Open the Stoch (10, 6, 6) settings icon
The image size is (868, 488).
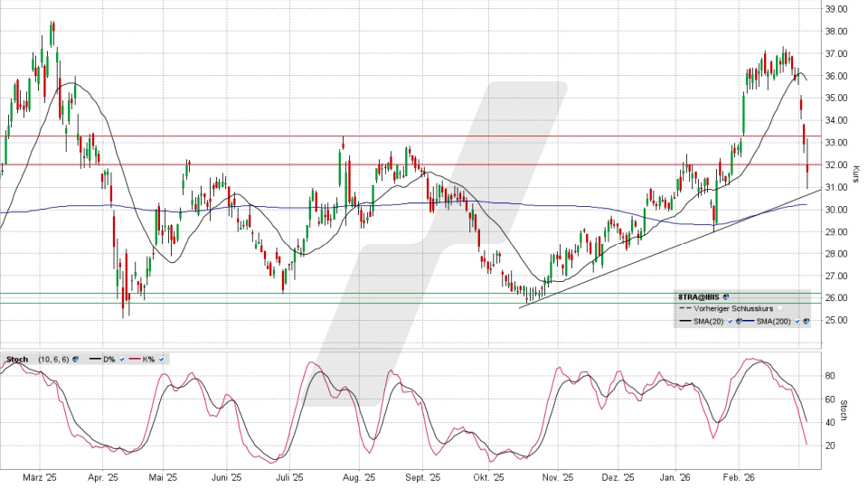pos(75,359)
